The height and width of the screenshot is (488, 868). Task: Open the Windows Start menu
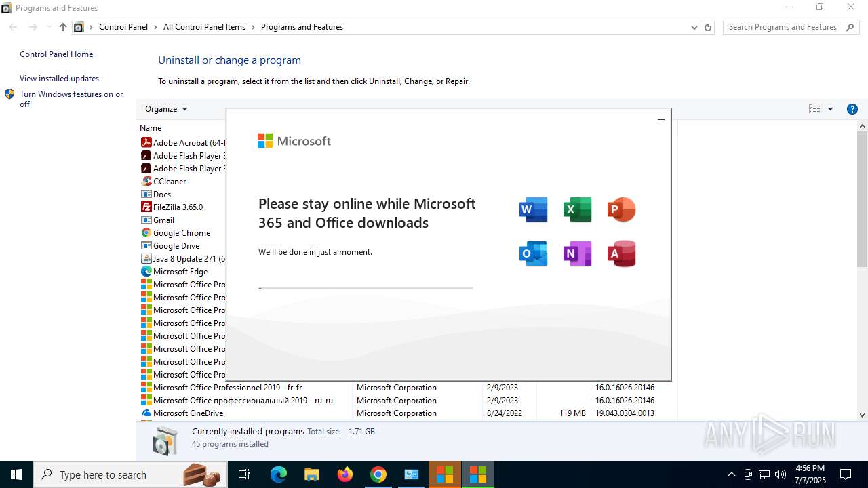[16, 474]
